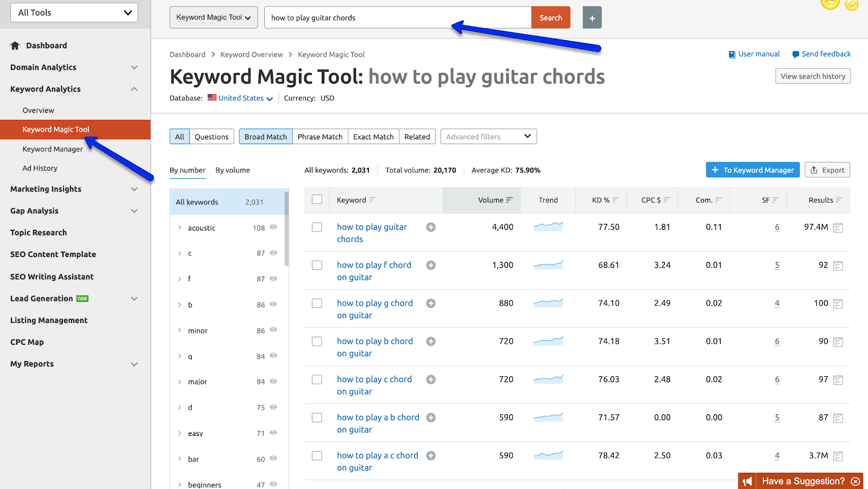Click the Keyword Overview breadcrumb
Screen dimensions: 868x489
tap(252, 54)
